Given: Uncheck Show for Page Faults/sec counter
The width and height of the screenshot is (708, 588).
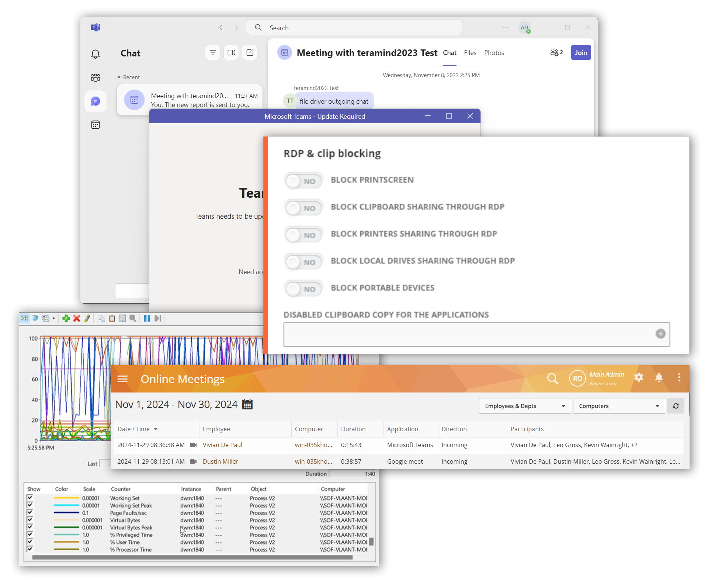Looking at the screenshot, I should [x=30, y=512].
